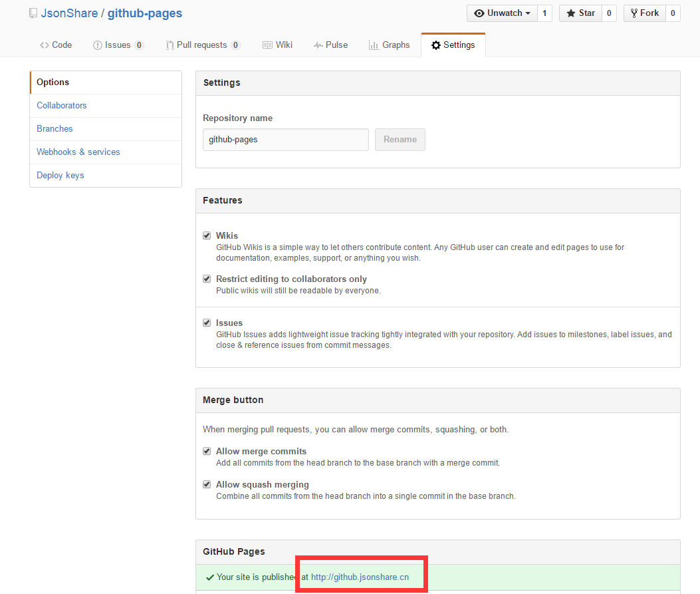Open the Graphs tab
The height and width of the screenshot is (594, 700).
coord(390,45)
